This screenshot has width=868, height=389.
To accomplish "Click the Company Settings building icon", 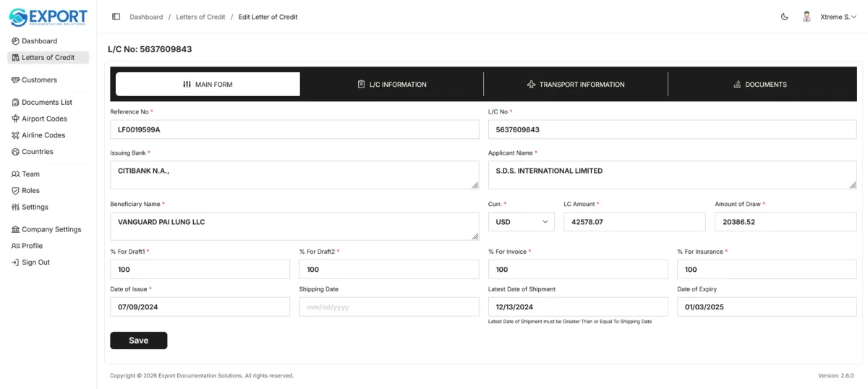I will 15,229.
